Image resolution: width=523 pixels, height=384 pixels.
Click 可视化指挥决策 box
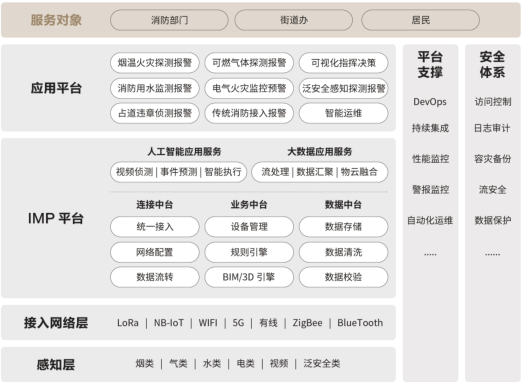(344, 63)
